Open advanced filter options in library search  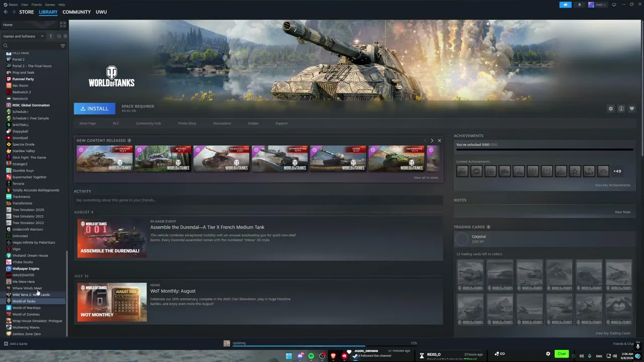coord(63,46)
